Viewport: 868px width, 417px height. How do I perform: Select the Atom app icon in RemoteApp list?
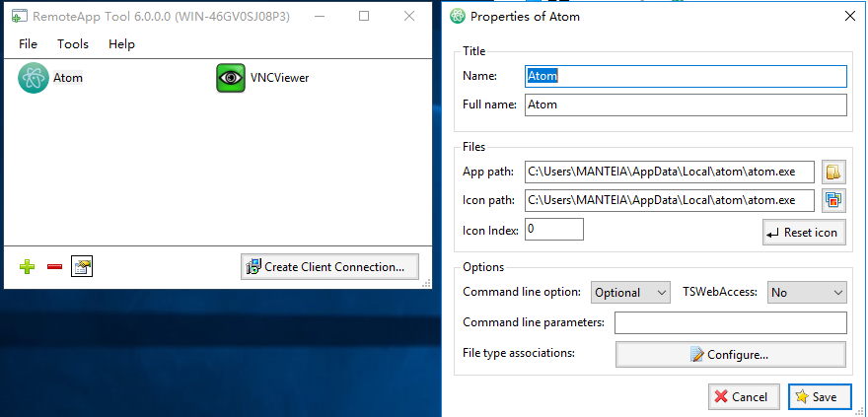pyautogui.click(x=34, y=78)
